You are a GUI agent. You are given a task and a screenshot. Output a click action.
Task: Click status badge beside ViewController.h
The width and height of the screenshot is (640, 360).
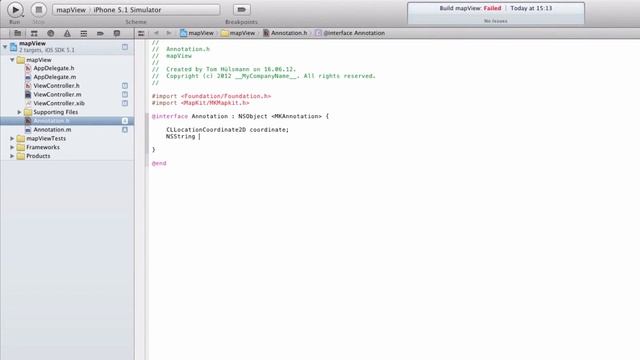point(125,86)
